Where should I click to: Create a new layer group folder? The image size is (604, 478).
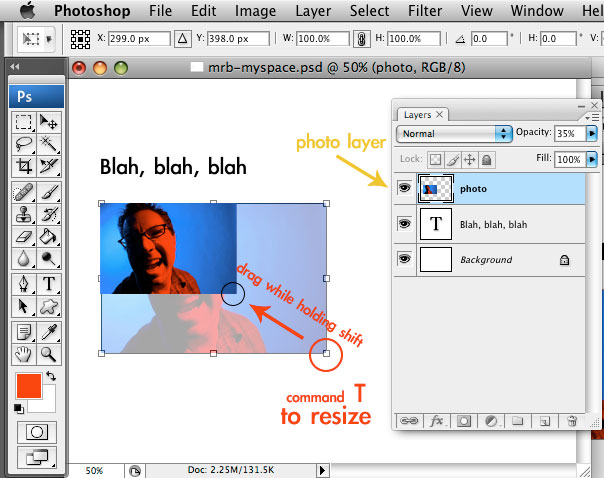517,421
